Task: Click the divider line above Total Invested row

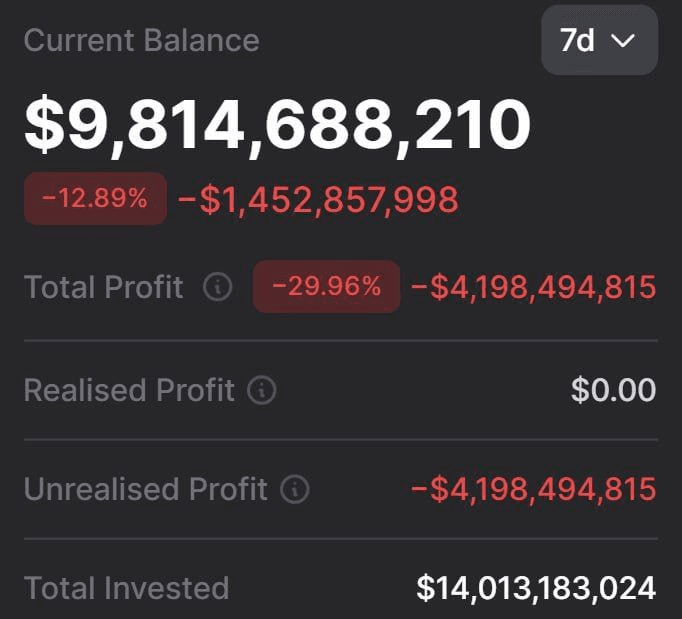Action: click(340, 539)
